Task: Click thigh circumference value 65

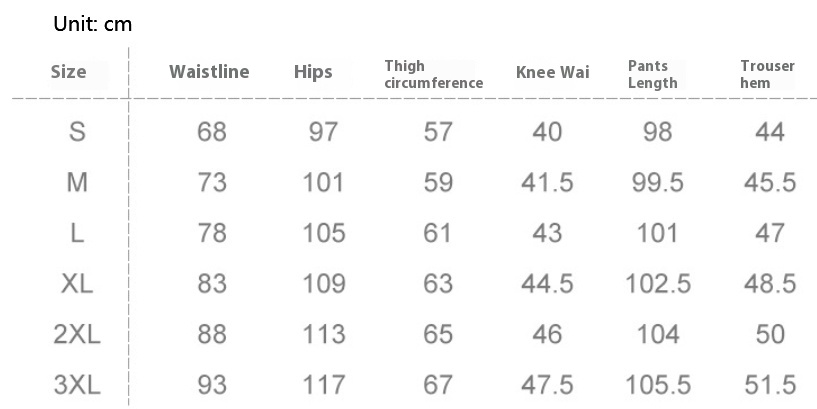Action: pyautogui.click(x=438, y=334)
